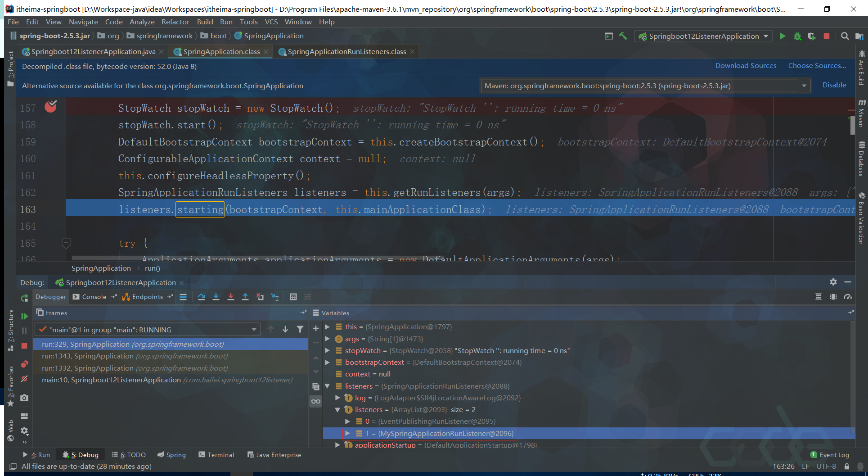Screen dimensions: 868x476
Task: Switch to the SpringApplicationRunListeners.class tab
Action: tap(346, 52)
